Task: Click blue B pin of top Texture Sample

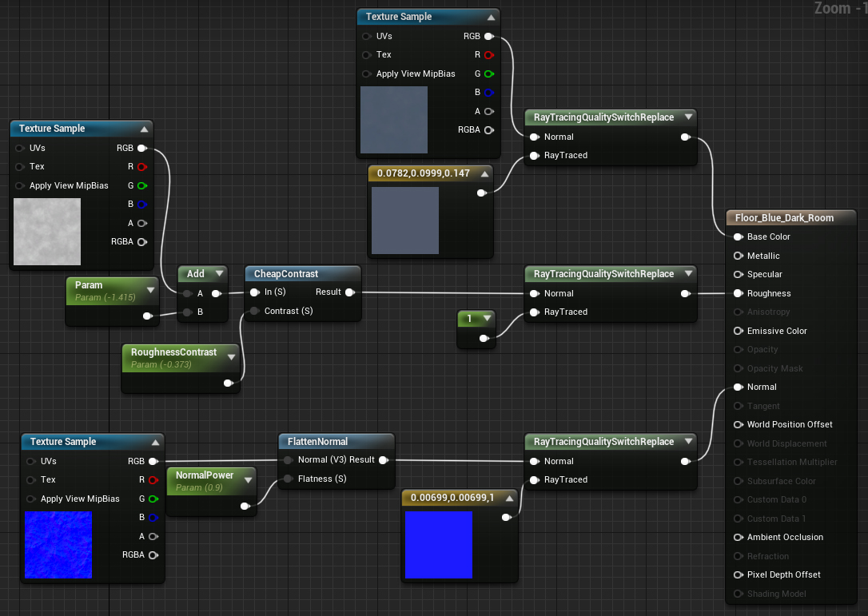Action: 489,93
